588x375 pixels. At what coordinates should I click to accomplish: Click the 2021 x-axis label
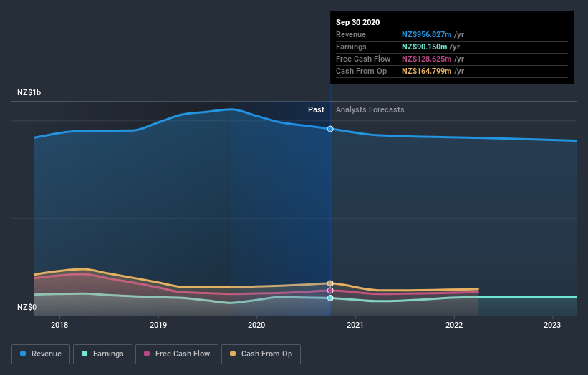[x=355, y=325]
